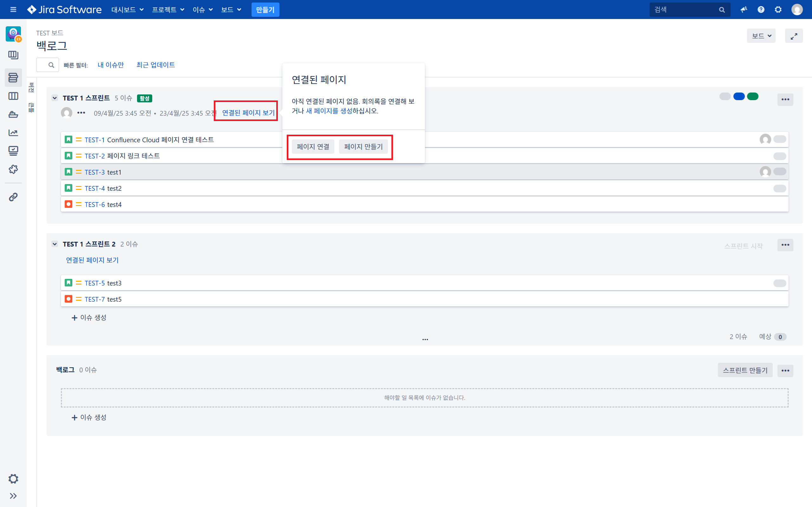Click the project shortcut link icon
812x507 pixels.
(x=13, y=197)
